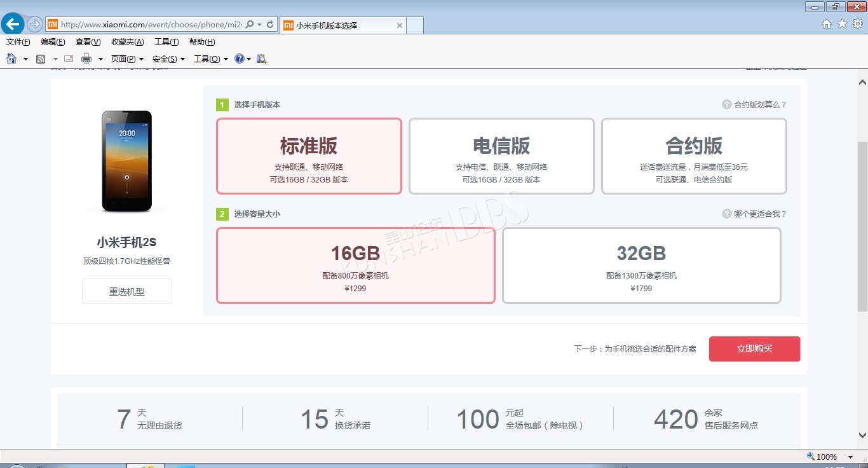Click the URL address field
Viewport: 868px width, 468px height.
point(151,24)
